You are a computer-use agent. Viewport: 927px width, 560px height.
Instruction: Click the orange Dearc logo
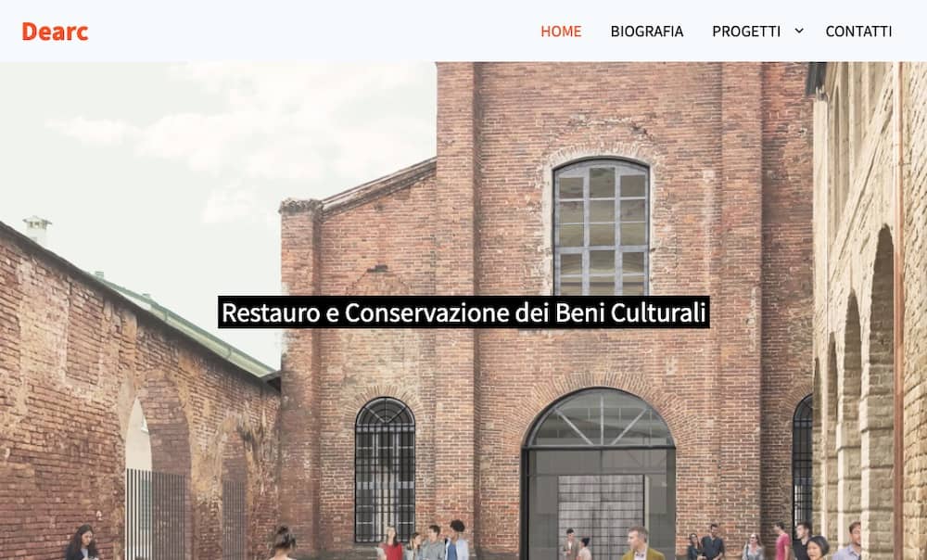tap(55, 32)
